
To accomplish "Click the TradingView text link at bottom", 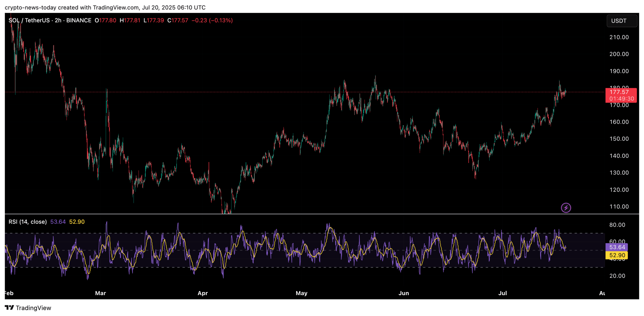I will (33, 308).
